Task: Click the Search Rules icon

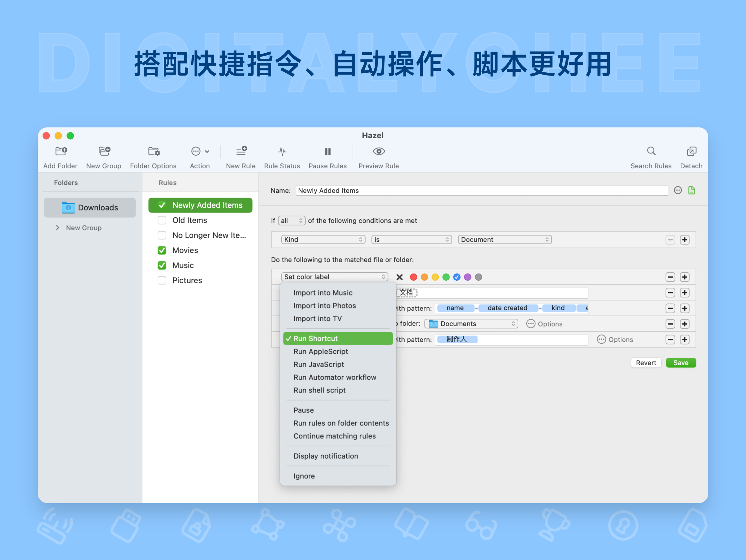Action: coord(651,151)
